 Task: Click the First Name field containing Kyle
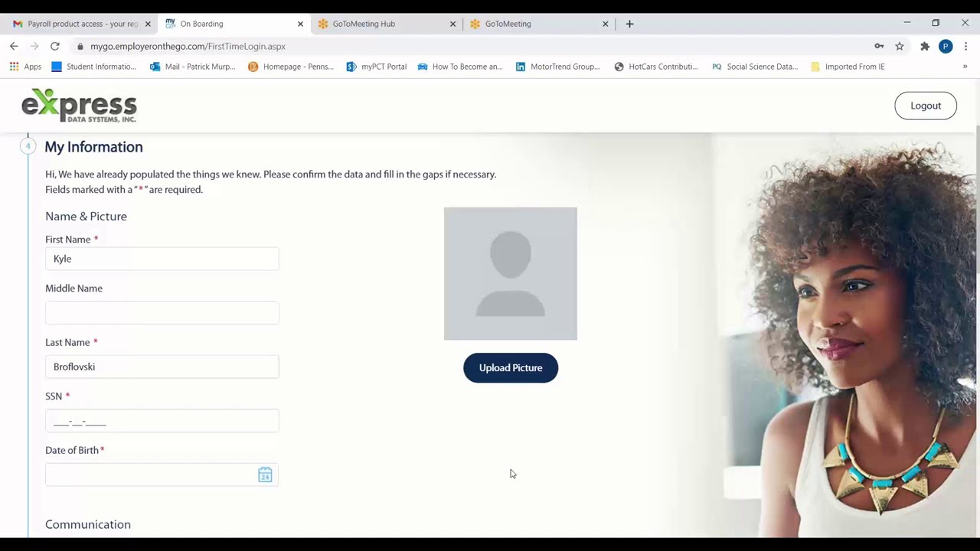tap(162, 259)
